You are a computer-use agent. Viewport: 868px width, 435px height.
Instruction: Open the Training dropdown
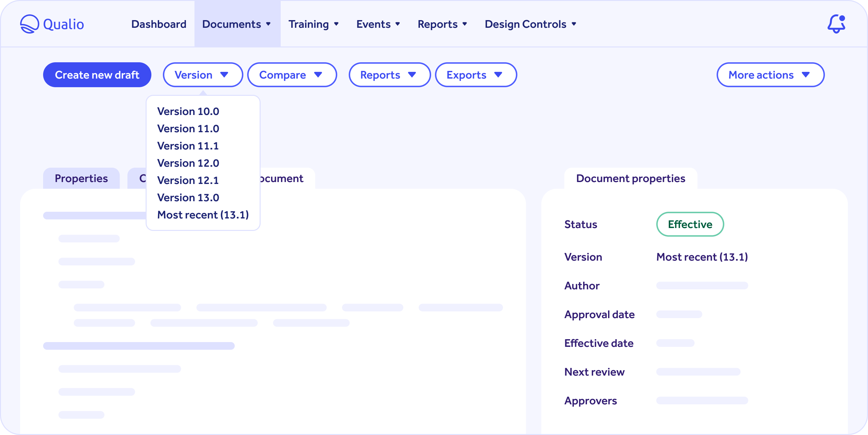click(x=313, y=24)
